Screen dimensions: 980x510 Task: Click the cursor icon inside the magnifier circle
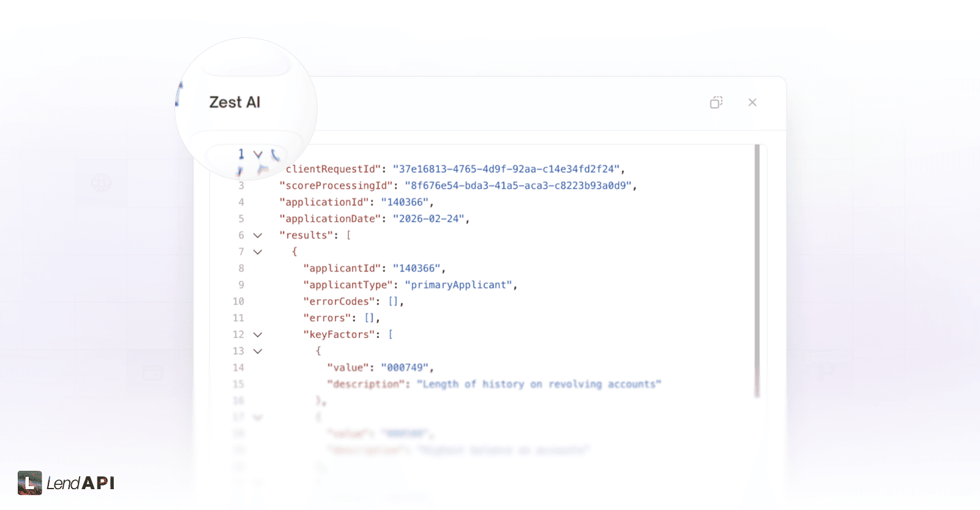(263, 169)
